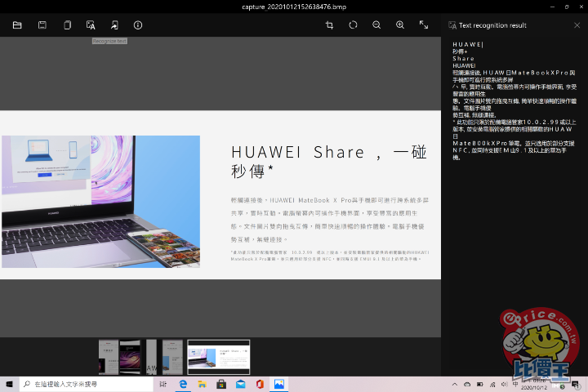Show image information via info icon

click(138, 25)
